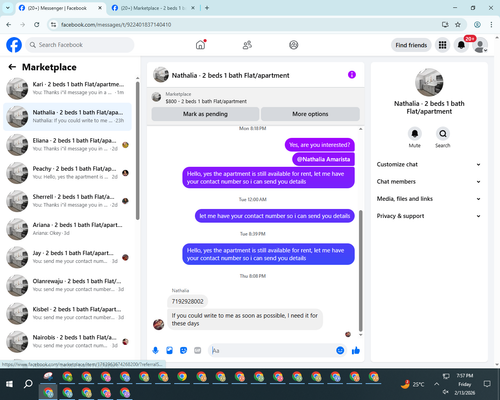Select the Nathalia conversation in list

(x=68, y=117)
